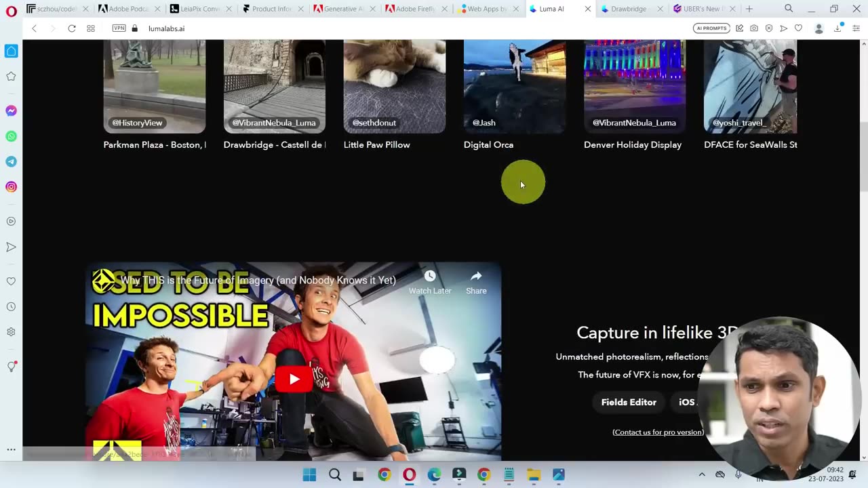The image size is (868, 488).
Task: Open a new tab with plus button
Action: [749, 9]
